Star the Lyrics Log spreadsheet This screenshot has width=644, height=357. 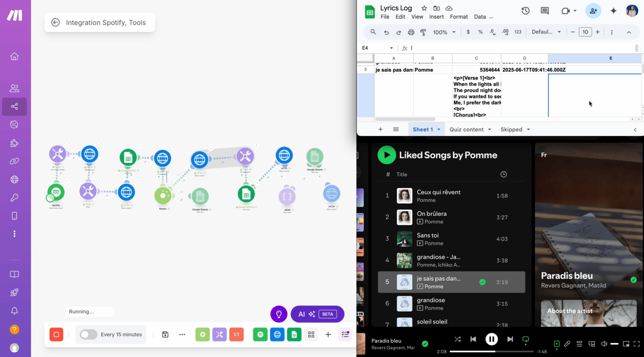coord(424,8)
